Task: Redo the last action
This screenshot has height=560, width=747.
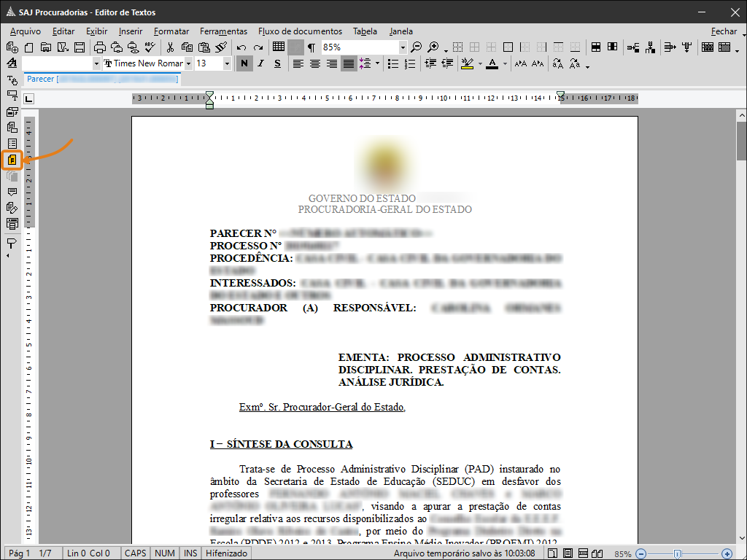Action: point(258,47)
